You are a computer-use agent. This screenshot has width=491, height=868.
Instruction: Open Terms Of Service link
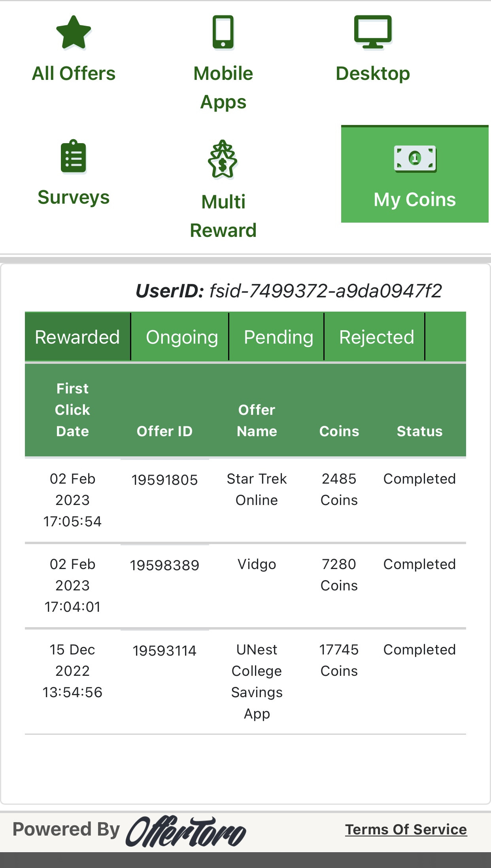pyautogui.click(x=406, y=829)
